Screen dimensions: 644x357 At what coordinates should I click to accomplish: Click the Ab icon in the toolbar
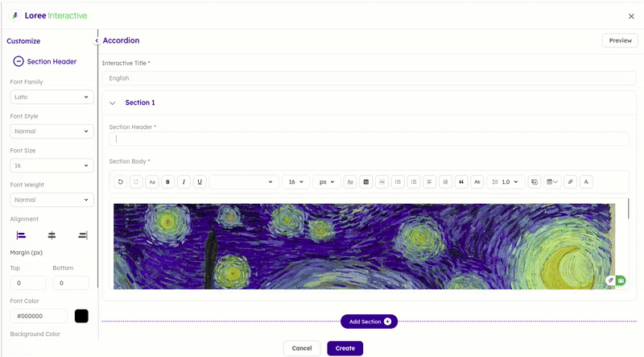click(477, 182)
